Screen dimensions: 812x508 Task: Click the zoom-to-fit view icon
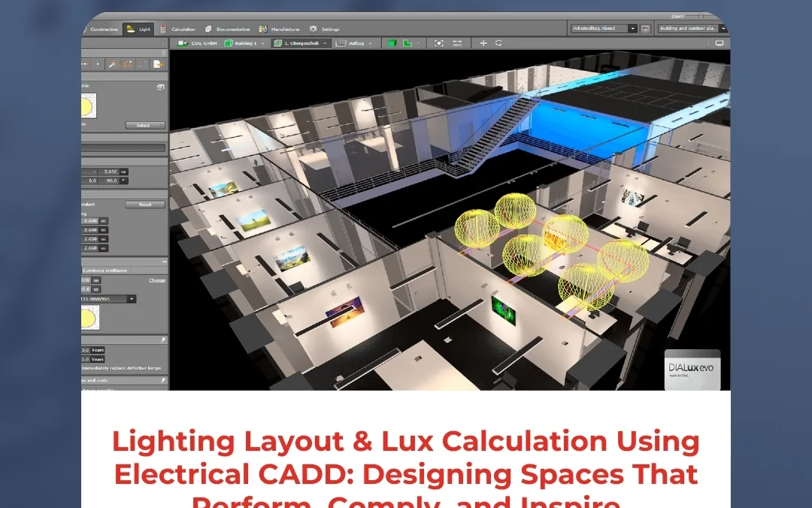pos(438,43)
